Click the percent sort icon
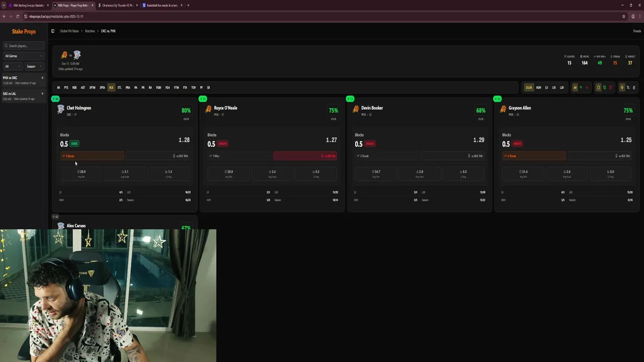644x362 pixels. [x=628, y=87]
